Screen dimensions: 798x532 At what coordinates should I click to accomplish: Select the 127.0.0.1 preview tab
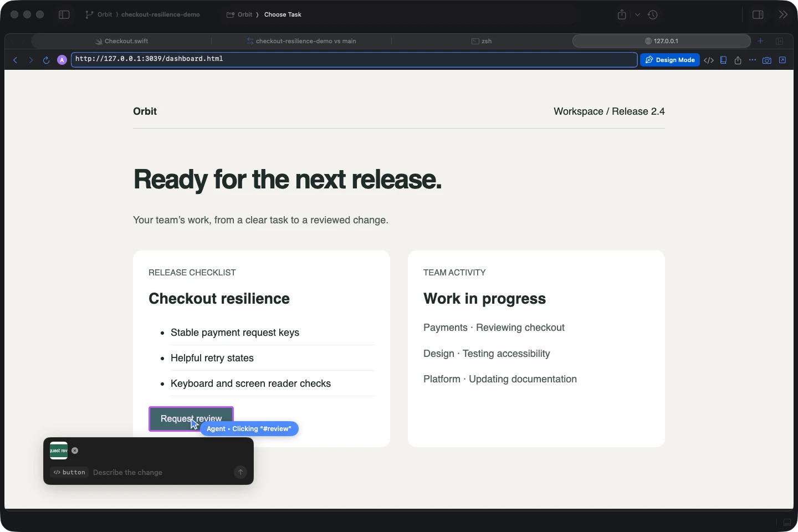(662, 41)
